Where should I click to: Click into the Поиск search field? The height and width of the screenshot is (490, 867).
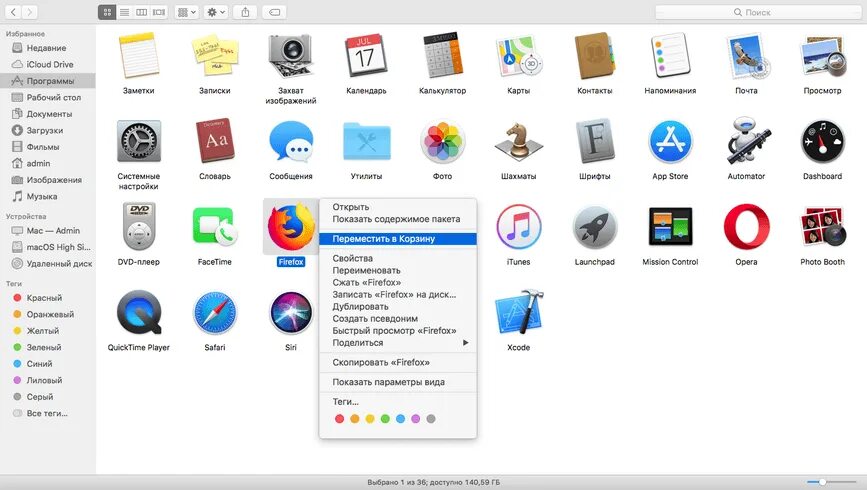click(758, 12)
